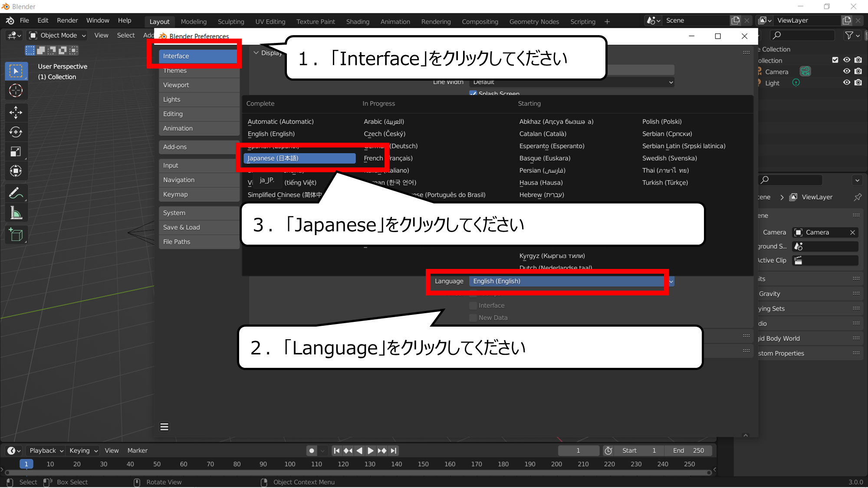Click the preview range clock icon
This screenshot has height=488, width=868.
pos(608,451)
